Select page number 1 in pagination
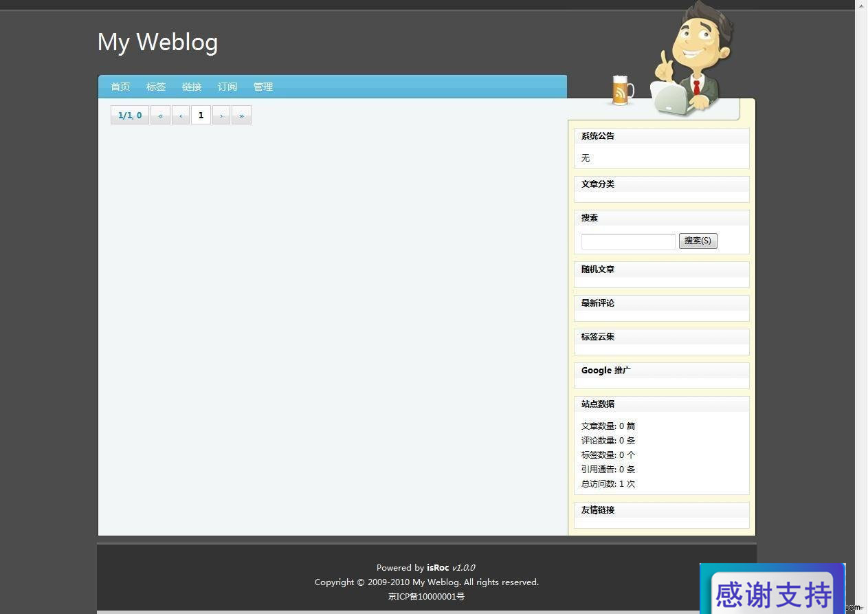868x614 pixels. 201,115
